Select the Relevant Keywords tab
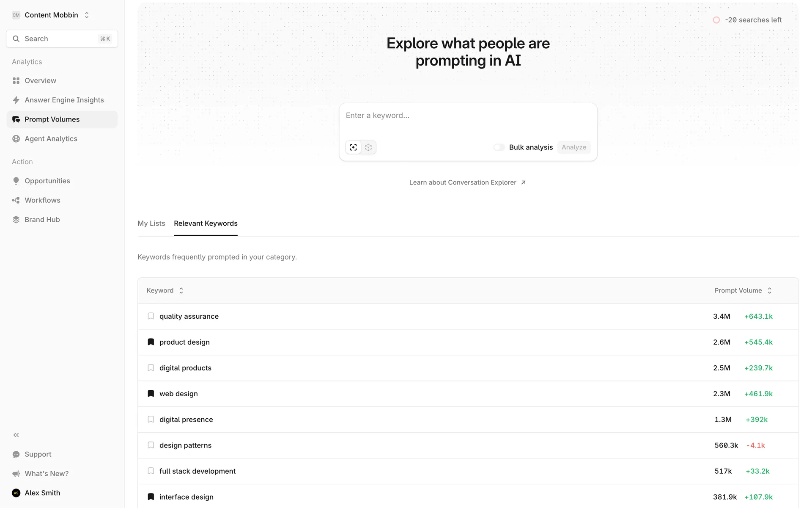The height and width of the screenshot is (508, 812). click(x=206, y=224)
